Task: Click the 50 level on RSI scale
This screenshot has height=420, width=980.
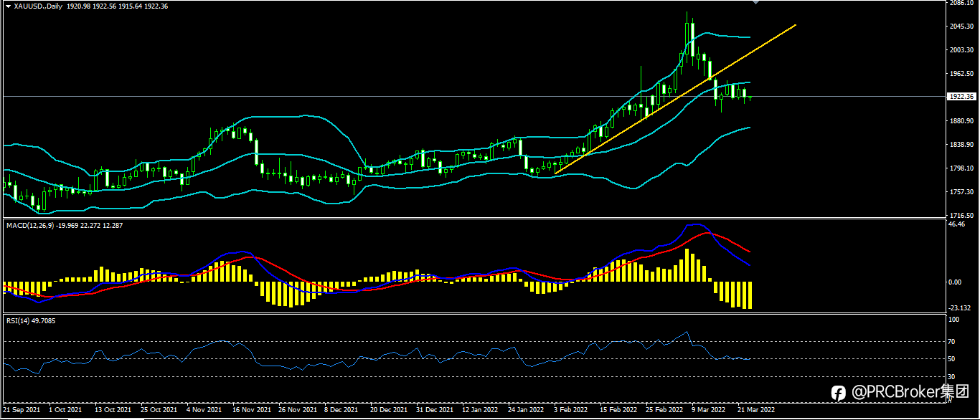Action: [x=952, y=359]
